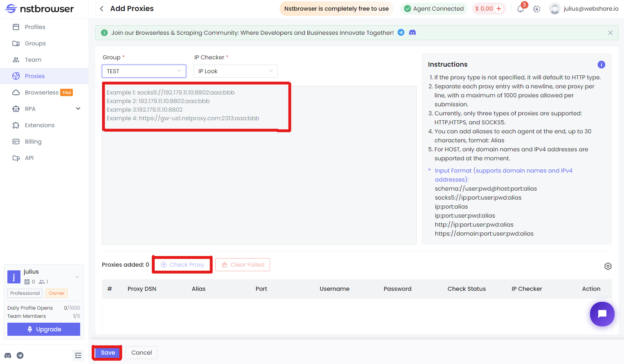Go back using the arrow next to Add Proxies

click(x=101, y=9)
